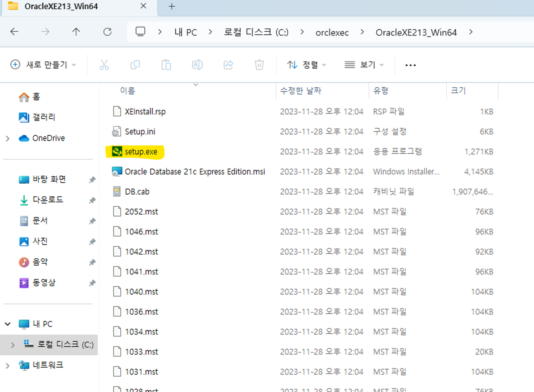Click 내 PC breadcrumb in address bar
The height and width of the screenshot is (392, 534).
pyautogui.click(x=186, y=32)
